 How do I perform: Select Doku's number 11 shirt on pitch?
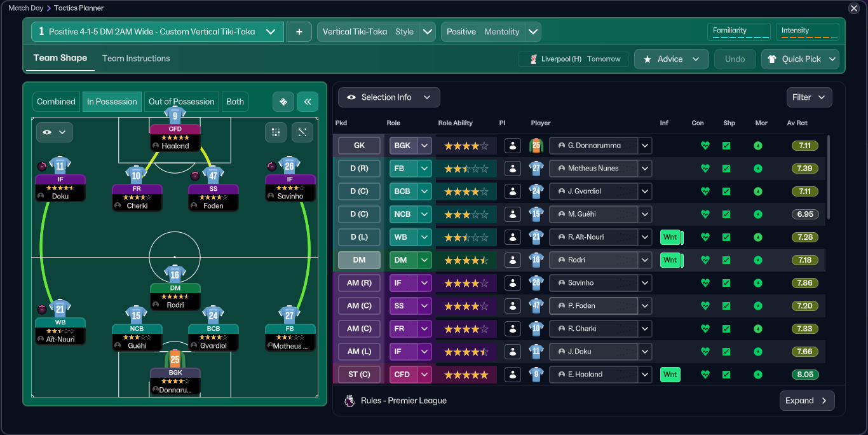[60, 166]
